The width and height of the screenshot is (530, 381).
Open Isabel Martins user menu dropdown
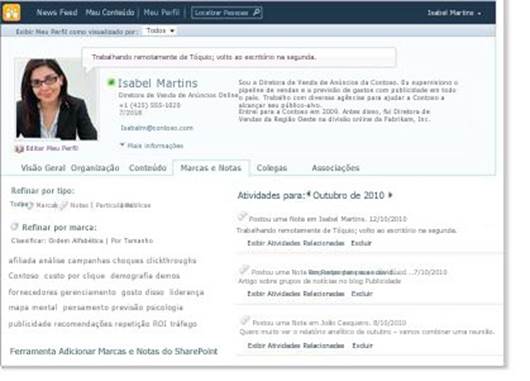[x=454, y=13]
